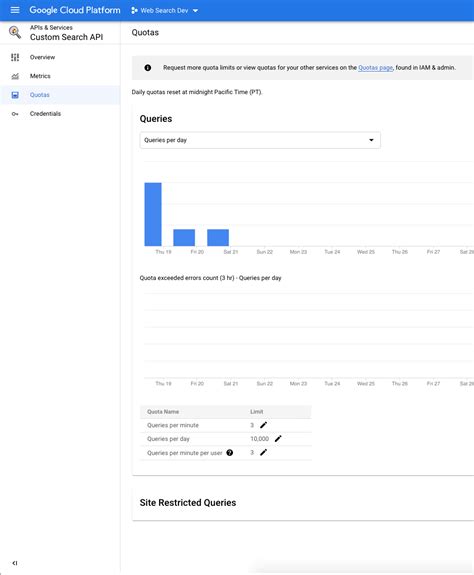This screenshot has height=575, width=474.
Task: Click the Queries section heading
Action: click(156, 119)
